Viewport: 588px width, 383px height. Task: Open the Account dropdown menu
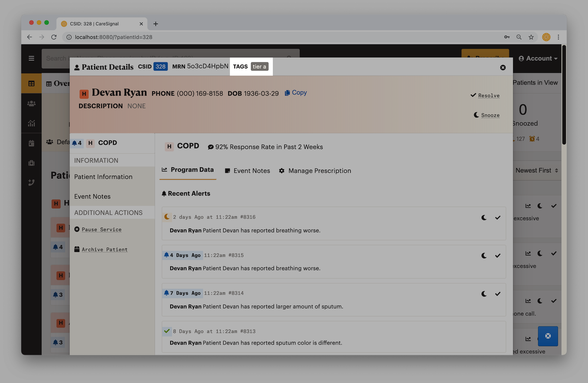coord(538,58)
